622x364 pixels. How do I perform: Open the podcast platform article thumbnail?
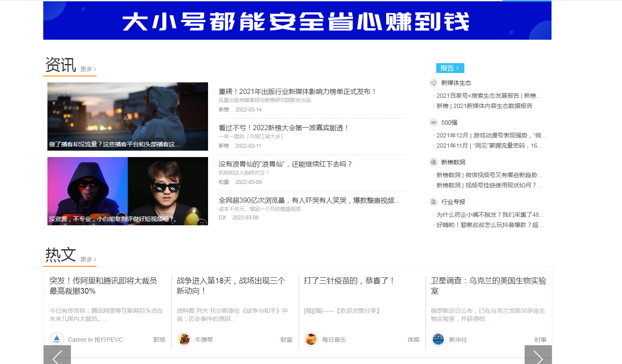128,116
